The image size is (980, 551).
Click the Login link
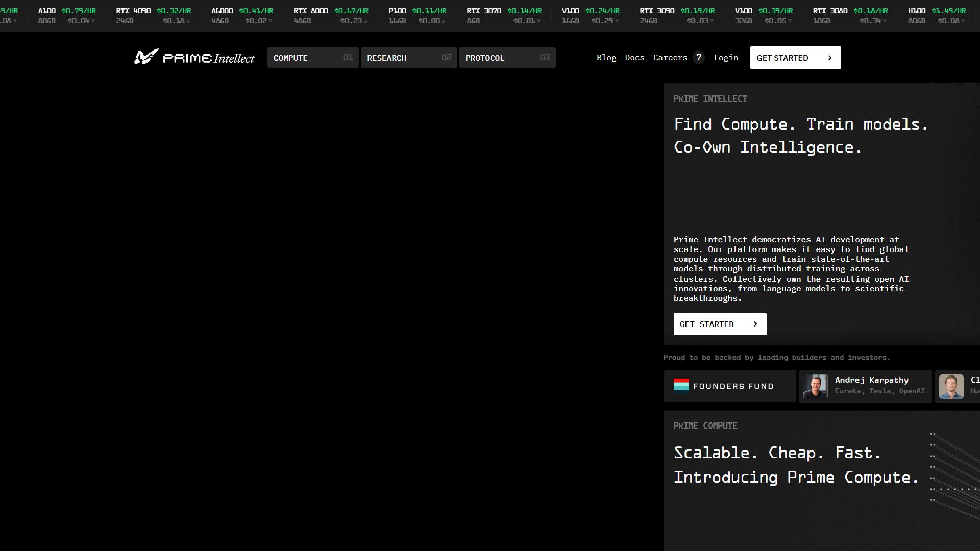tap(726, 58)
